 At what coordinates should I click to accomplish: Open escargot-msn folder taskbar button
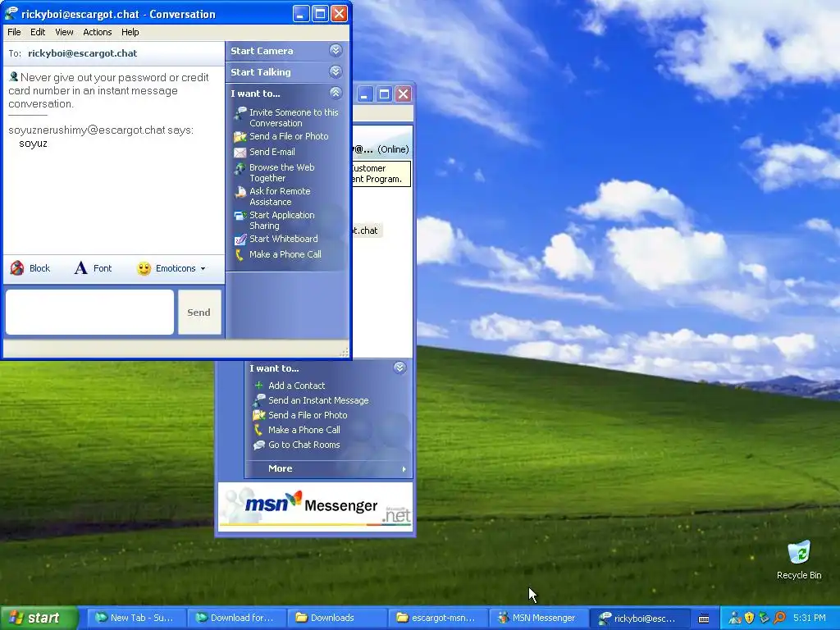click(437, 618)
